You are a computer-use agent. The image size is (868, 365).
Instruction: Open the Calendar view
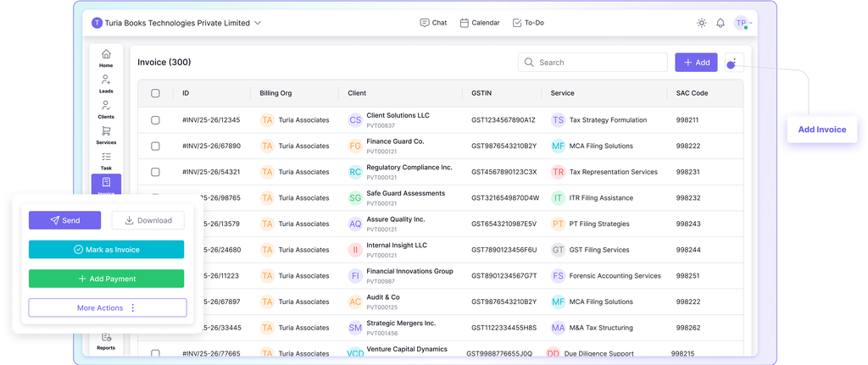[x=480, y=23]
